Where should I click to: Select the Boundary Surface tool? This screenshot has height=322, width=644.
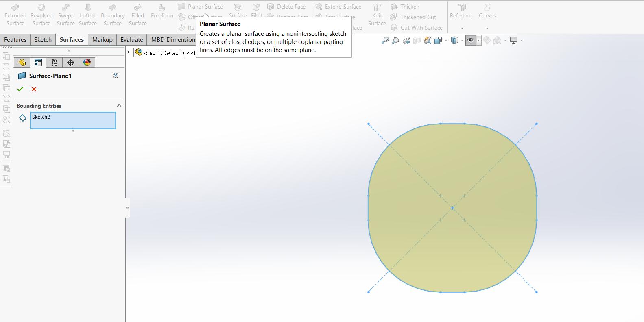click(x=113, y=15)
